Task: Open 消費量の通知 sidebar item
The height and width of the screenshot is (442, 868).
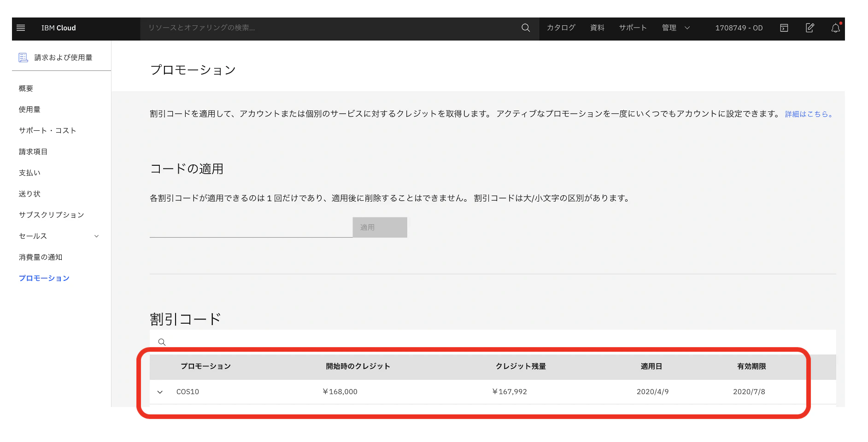Action: (x=41, y=257)
